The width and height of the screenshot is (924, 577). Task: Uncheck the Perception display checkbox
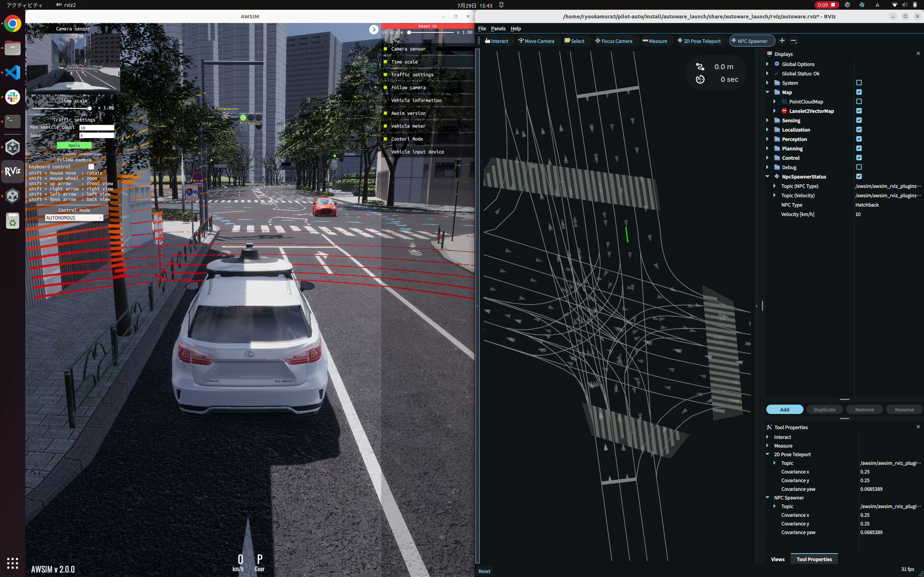pos(859,139)
